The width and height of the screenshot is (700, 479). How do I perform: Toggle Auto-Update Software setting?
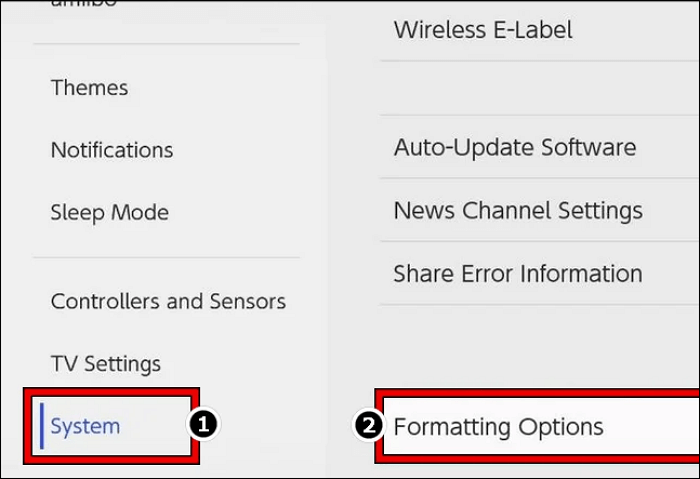tap(514, 148)
